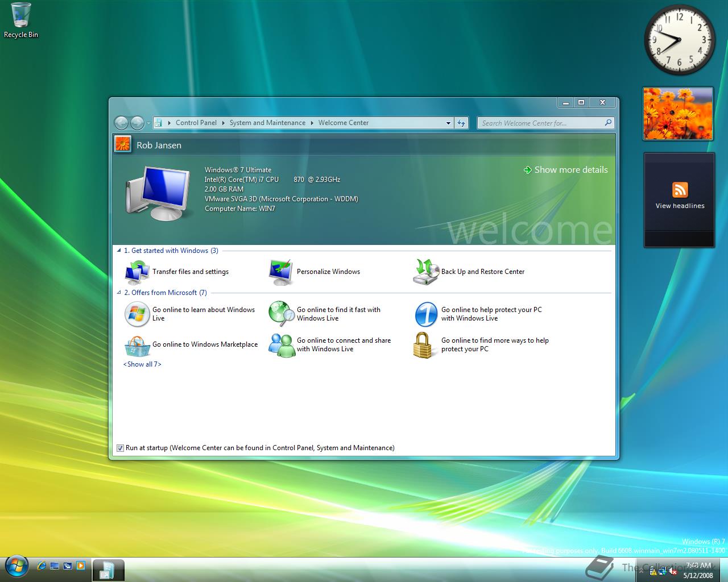Open the Start menu orb

16,566
